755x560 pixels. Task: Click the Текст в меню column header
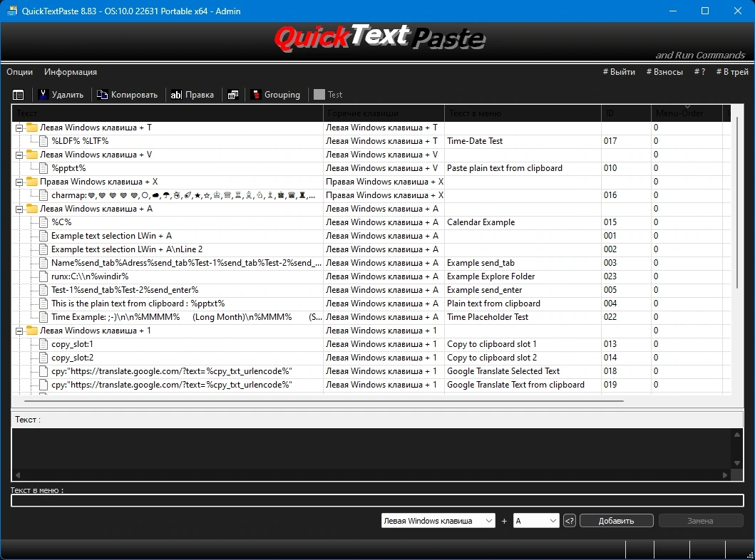523,113
